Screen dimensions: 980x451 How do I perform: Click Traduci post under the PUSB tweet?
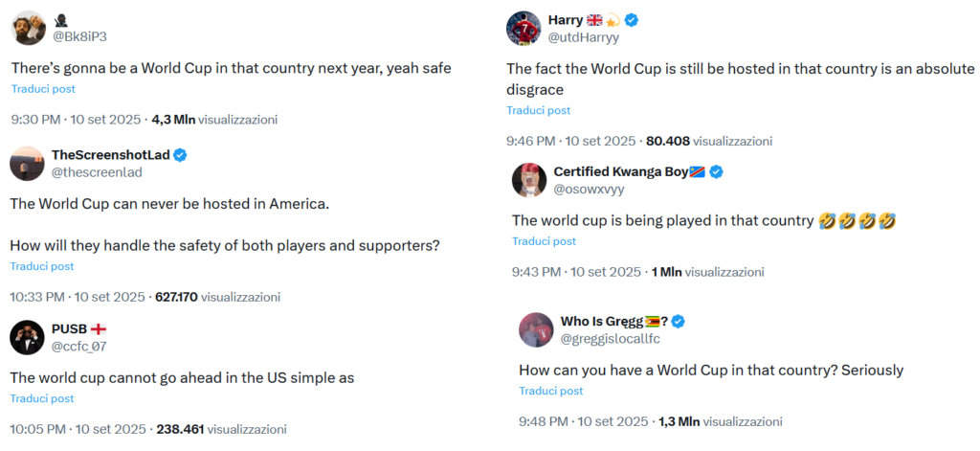point(42,398)
